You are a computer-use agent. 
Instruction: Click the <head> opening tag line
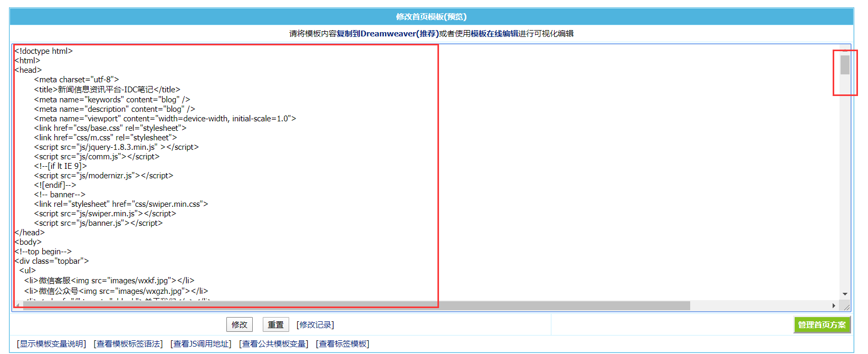28,70
